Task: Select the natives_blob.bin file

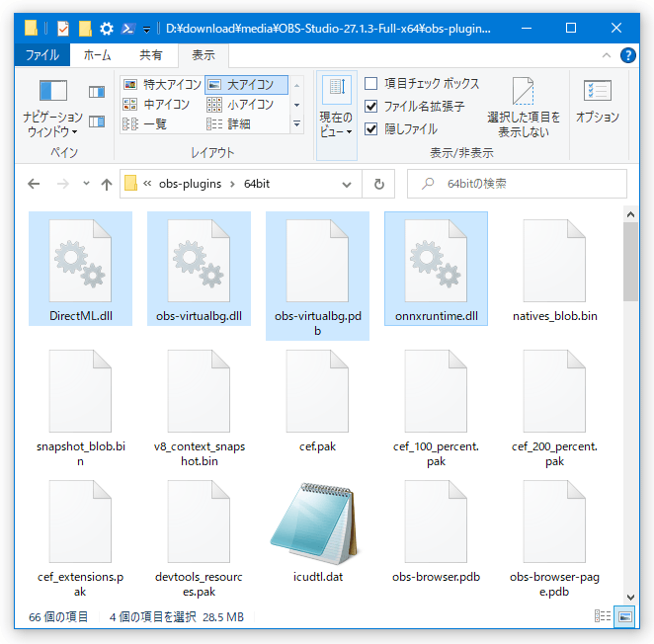Action: pos(554,269)
